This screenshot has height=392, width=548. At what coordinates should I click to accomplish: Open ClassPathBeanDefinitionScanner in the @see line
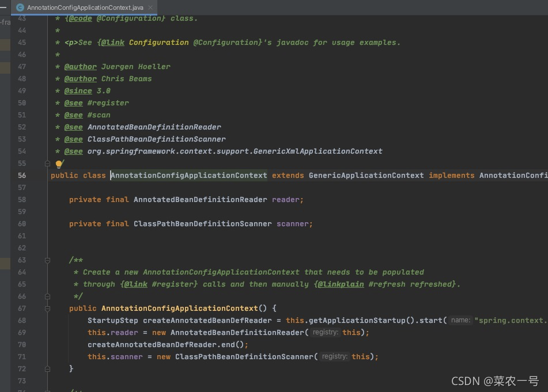coord(157,139)
